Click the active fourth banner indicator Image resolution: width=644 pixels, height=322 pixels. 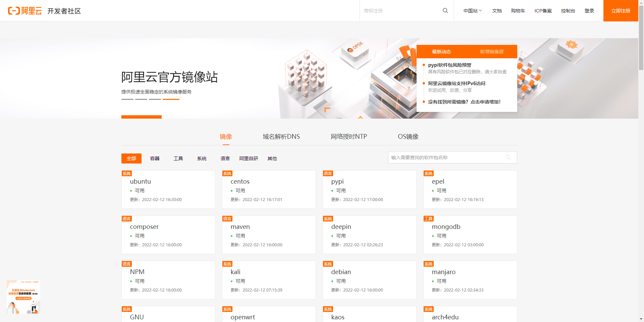(x=171, y=99)
